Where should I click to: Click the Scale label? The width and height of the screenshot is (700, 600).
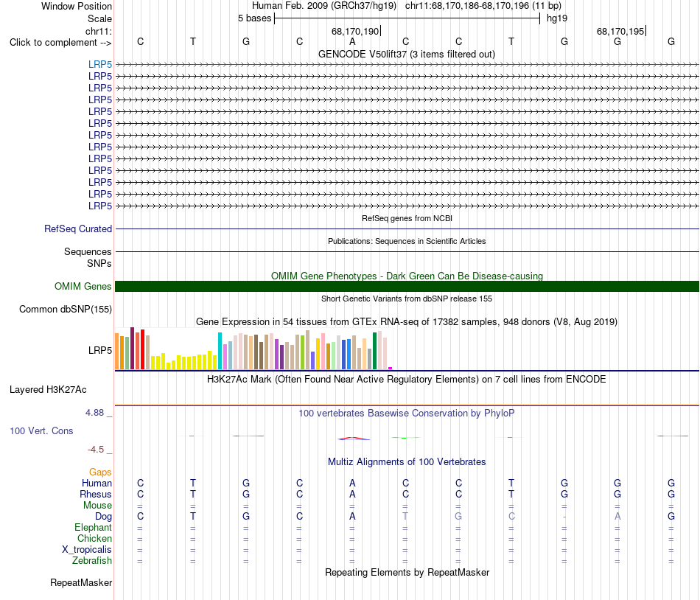(x=99, y=18)
